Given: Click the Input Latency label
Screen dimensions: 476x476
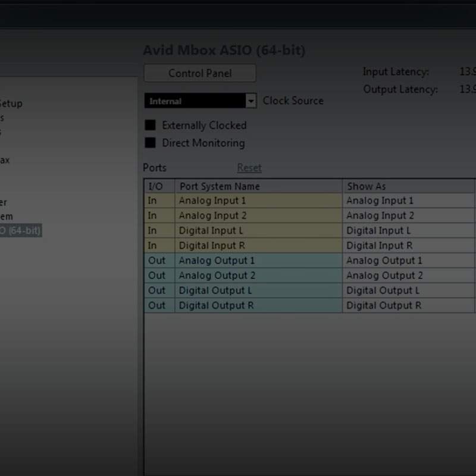Looking at the screenshot, I should 396,71.
